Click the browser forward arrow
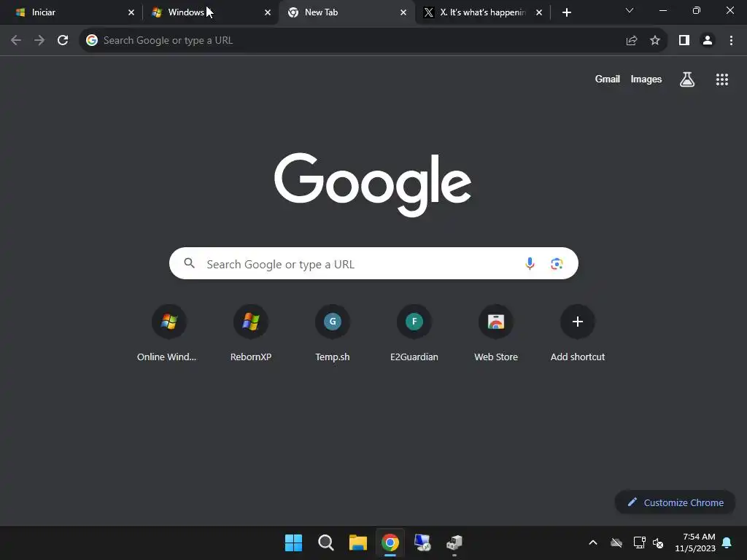The height and width of the screenshot is (560, 747). coord(39,41)
